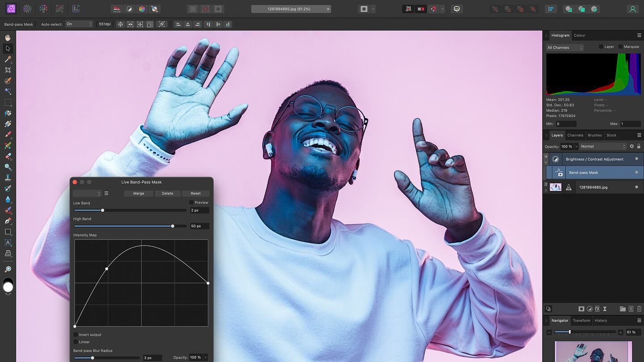The width and height of the screenshot is (644, 362).
Task: Select the Paint Brush tool
Action: pos(8,134)
